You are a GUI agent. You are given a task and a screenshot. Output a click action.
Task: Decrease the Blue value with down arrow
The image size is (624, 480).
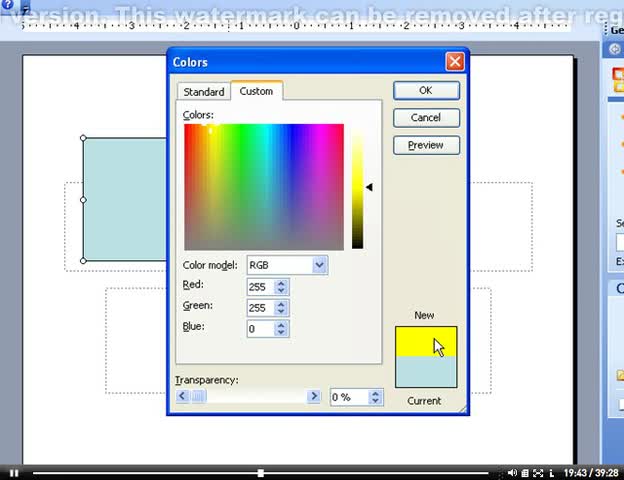click(x=281, y=333)
